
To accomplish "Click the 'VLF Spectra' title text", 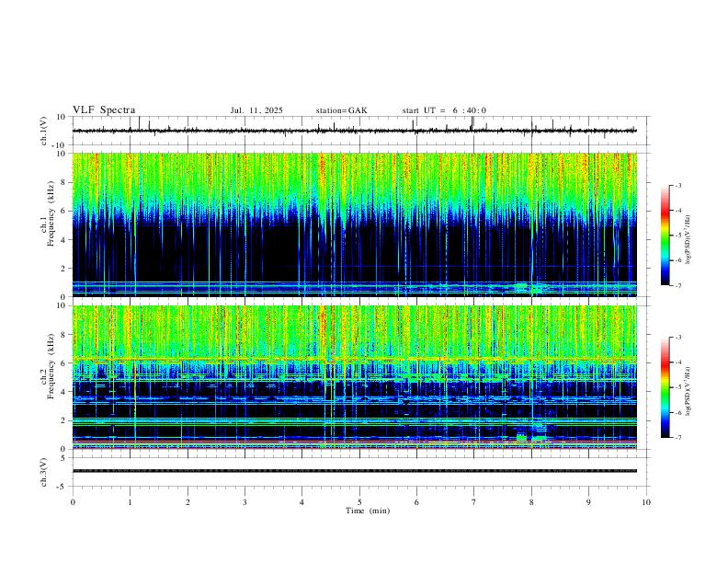I will click(x=104, y=110).
